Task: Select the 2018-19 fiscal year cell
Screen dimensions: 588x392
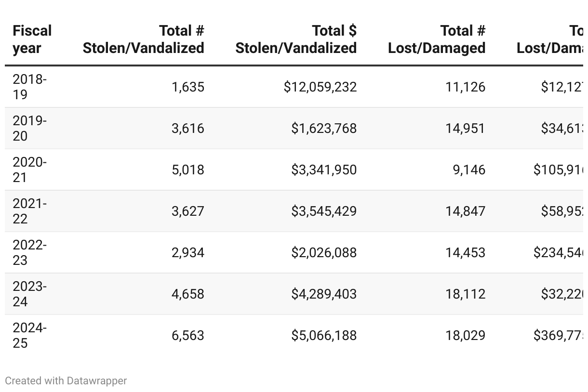Action: 30,87
